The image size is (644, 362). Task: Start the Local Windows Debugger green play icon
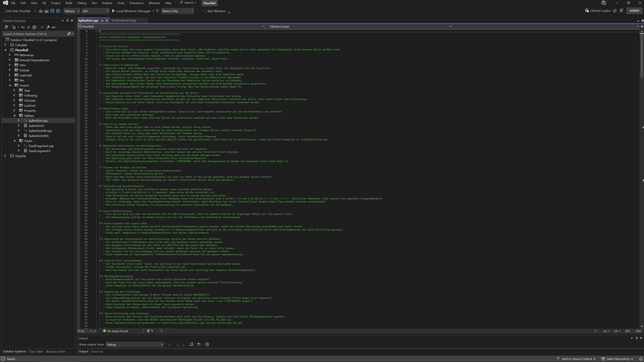point(113,11)
